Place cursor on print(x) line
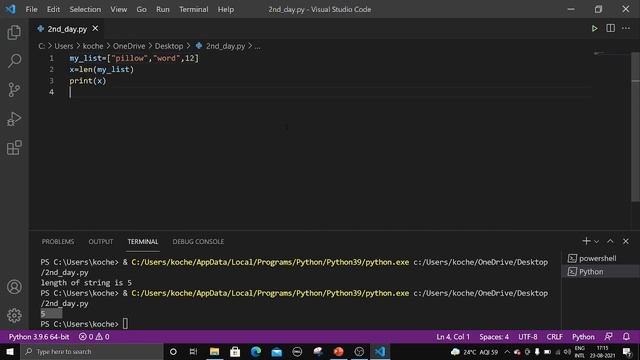640x360 pixels. (87, 81)
